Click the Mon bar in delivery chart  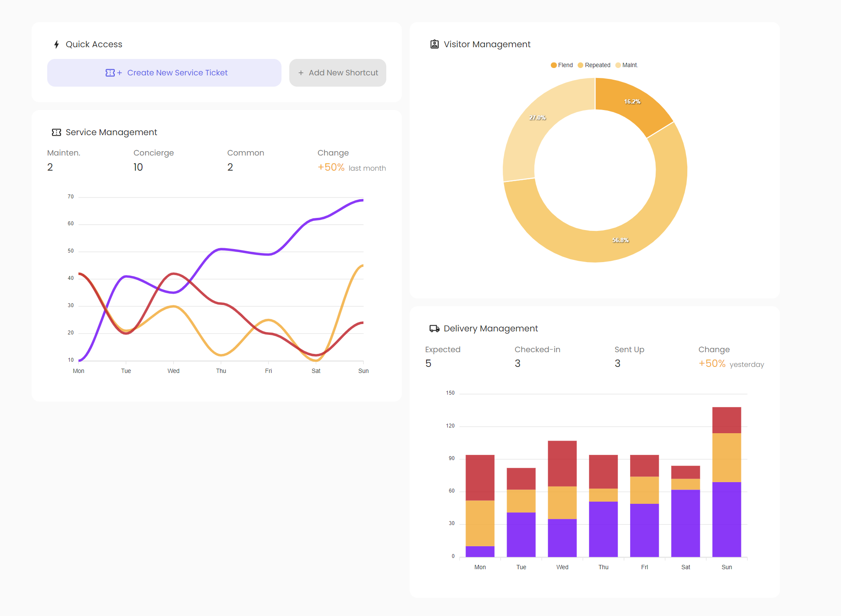480,506
